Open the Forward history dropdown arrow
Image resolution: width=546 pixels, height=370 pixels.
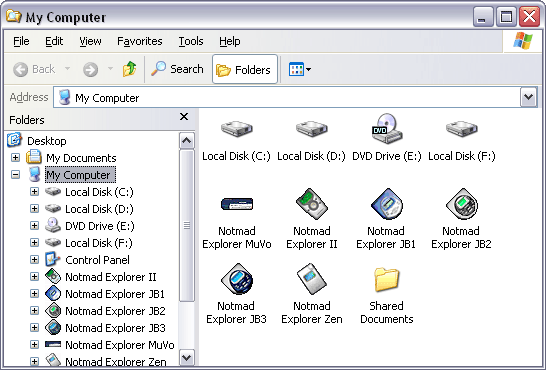tap(110, 69)
